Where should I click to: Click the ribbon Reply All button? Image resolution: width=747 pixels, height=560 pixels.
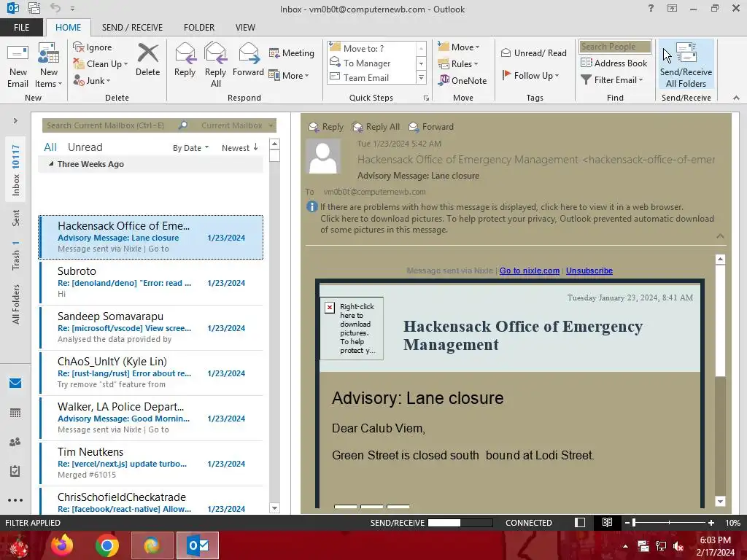215,66
